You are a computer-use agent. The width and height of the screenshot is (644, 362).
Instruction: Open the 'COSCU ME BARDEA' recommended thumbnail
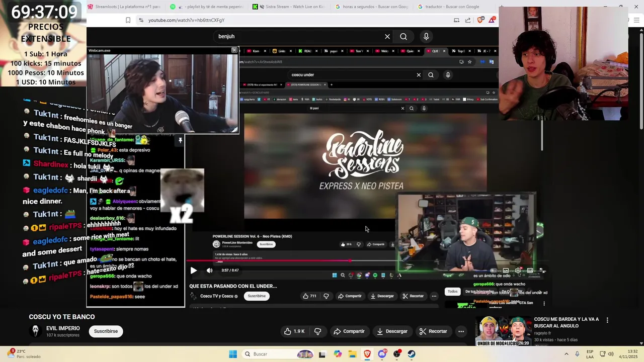click(x=503, y=331)
